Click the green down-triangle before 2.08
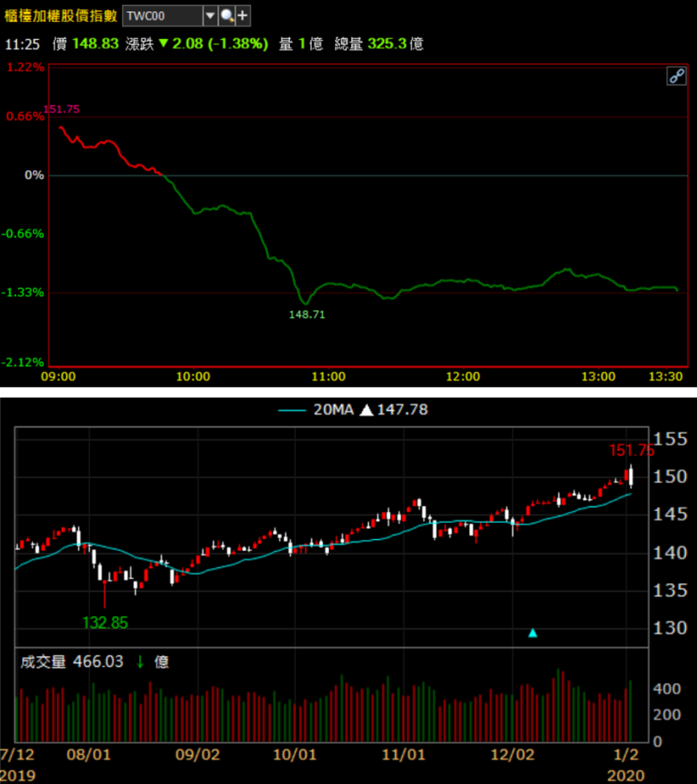Screen dimensions: 697x784 [163, 43]
